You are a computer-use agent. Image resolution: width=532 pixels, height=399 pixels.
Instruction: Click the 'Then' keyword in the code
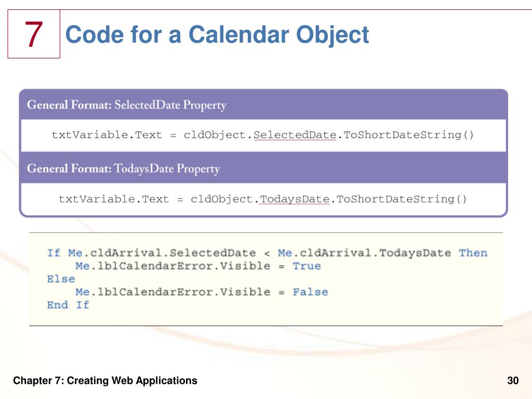click(473, 253)
